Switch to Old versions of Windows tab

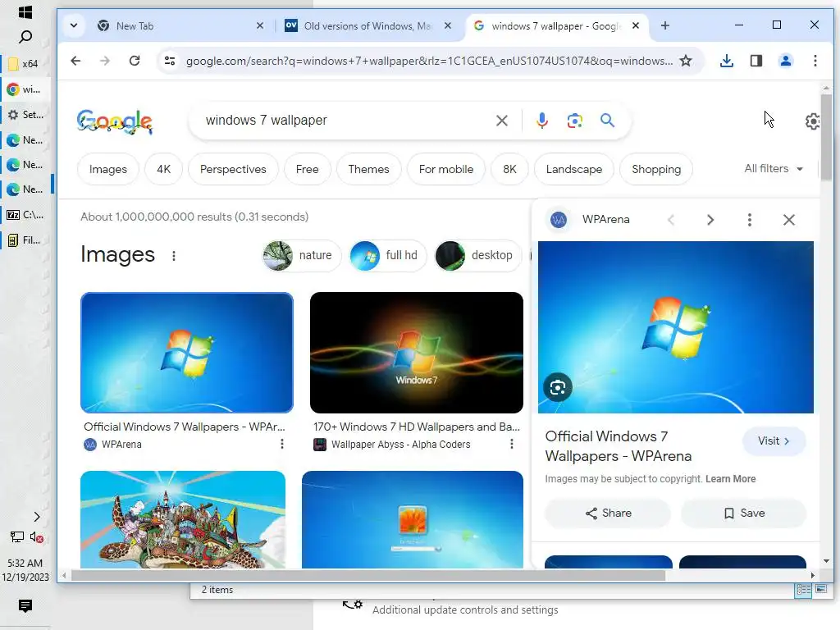pos(368,25)
